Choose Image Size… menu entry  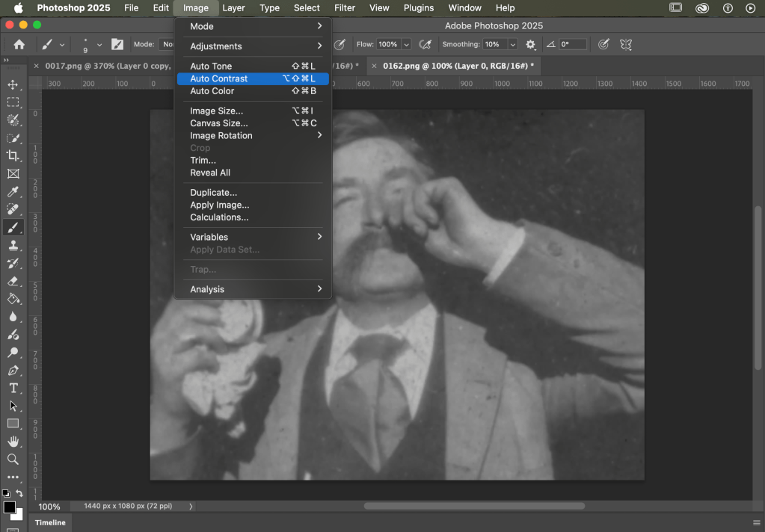(x=216, y=111)
